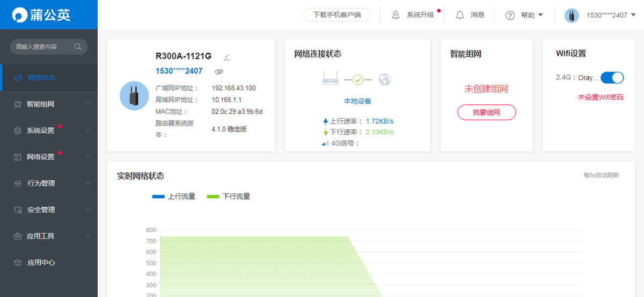Open the 帮助 dropdown arrow
Image resolution: width=644 pixels, height=297 pixels.
[x=540, y=15]
